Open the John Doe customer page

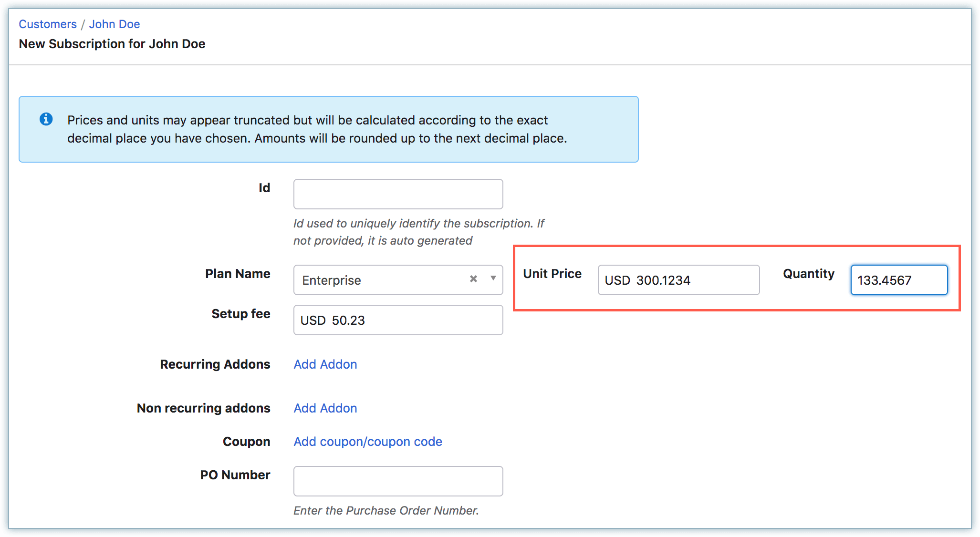[x=114, y=24]
